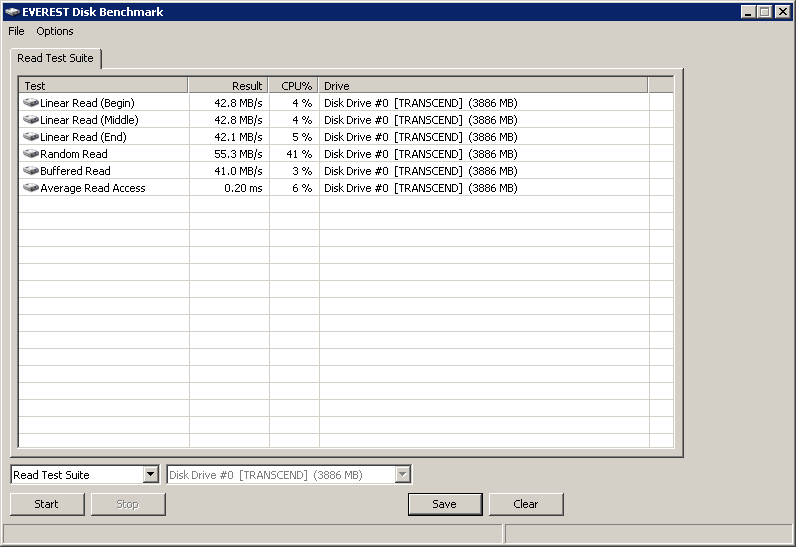This screenshot has height=547, width=796.
Task: Sort by the CPU% column header
Action: [293, 86]
